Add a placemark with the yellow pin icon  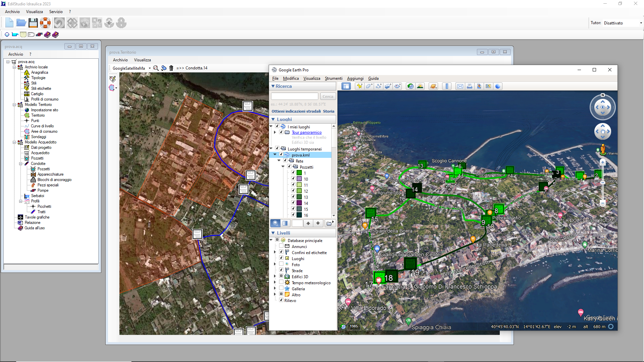[x=360, y=86]
